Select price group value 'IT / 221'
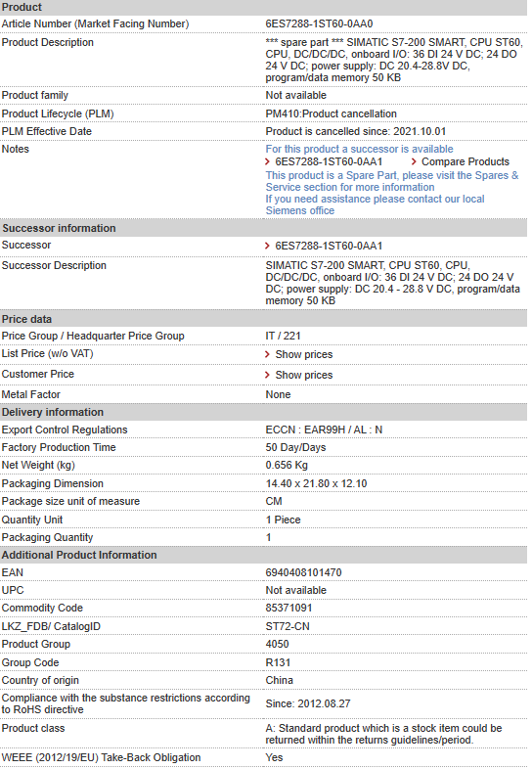532x769 pixels. point(283,336)
